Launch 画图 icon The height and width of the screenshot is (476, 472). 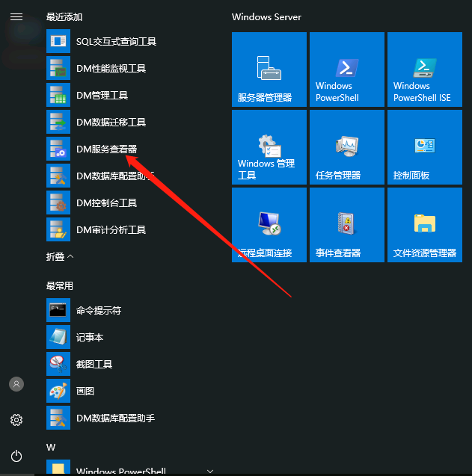[x=58, y=391]
